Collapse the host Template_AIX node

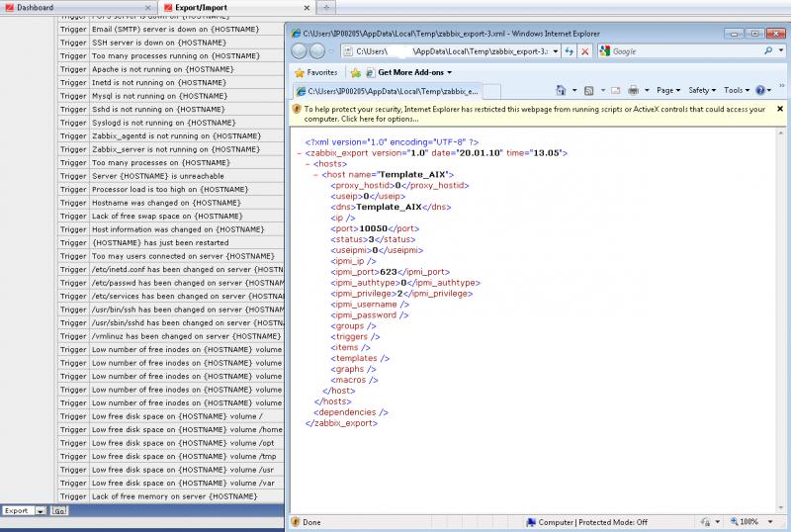tap(314, 175)
